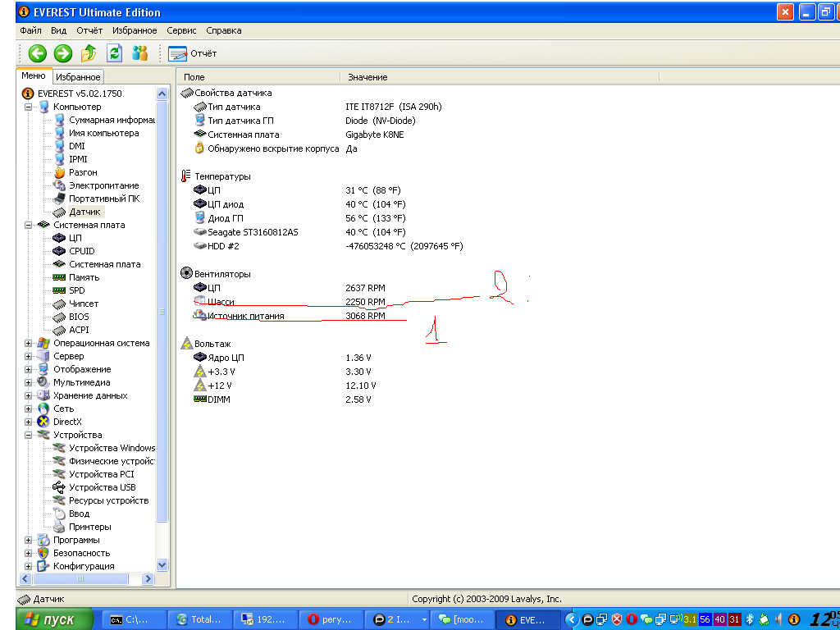Open the Отчёт menu in menu bar
Screen dimensions: 840x630
point(89,30)
